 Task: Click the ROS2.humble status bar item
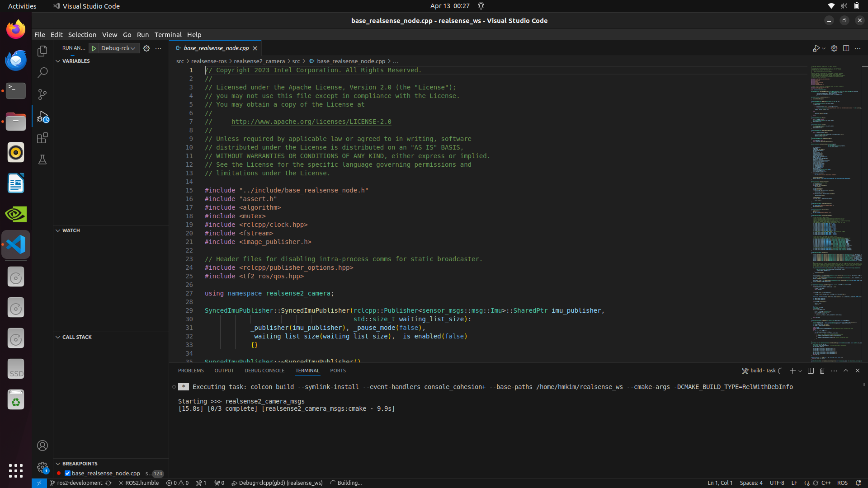[x=139, y=483]
